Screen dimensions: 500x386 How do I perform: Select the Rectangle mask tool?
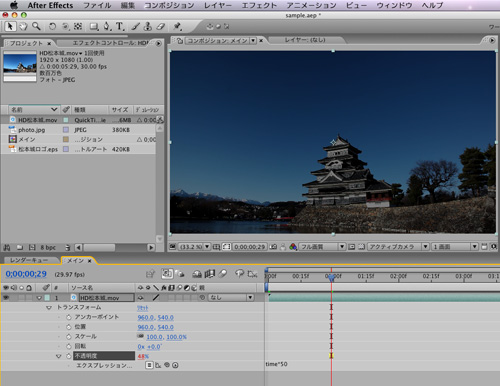[94, 27]
